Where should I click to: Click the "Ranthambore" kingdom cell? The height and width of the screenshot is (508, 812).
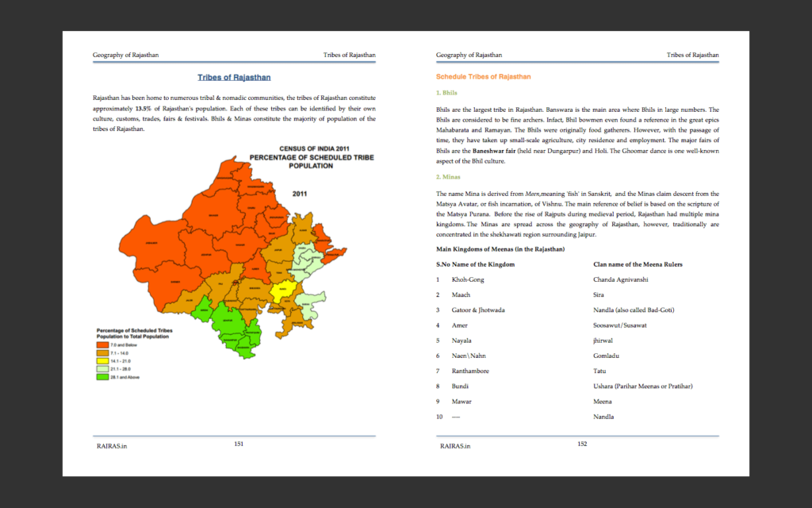(470, 371)
